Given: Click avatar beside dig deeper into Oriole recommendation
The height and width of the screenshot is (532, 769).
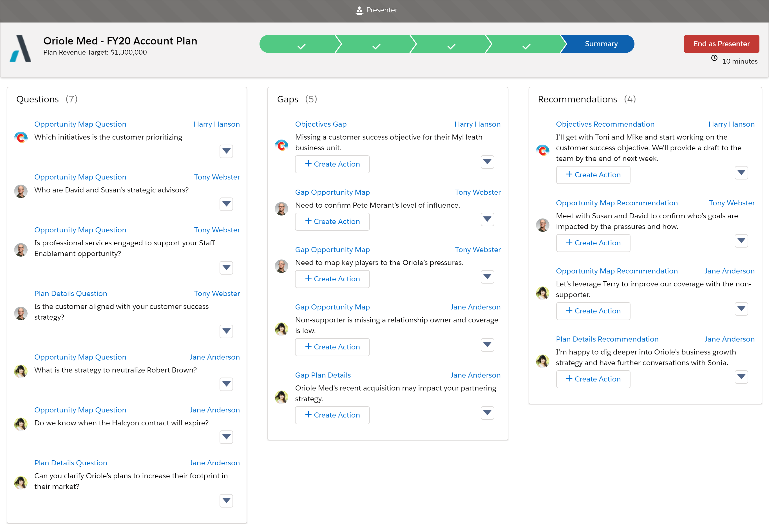Looking at the screenshot, I should pos(543,361).
